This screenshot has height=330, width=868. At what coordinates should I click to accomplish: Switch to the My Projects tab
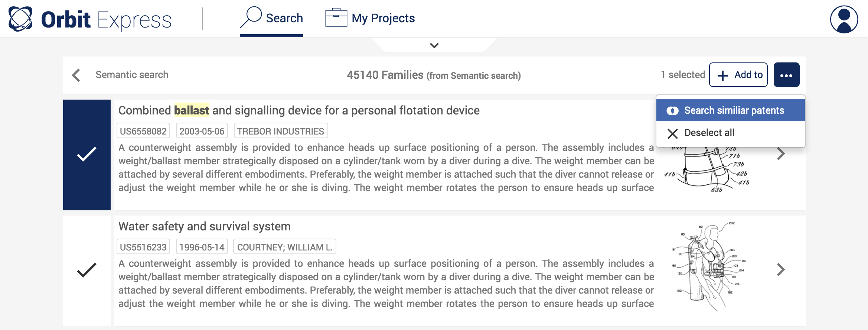[383, 18]
